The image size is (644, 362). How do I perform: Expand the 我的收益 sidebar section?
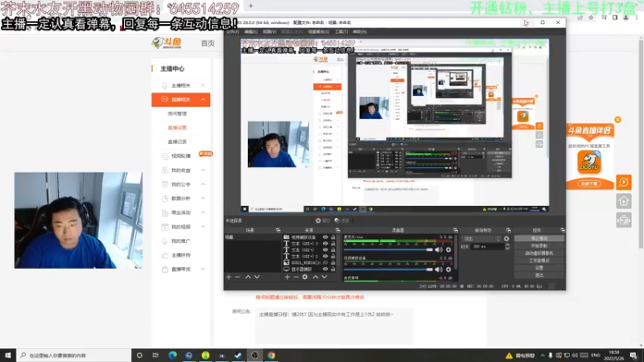(203, 170)
